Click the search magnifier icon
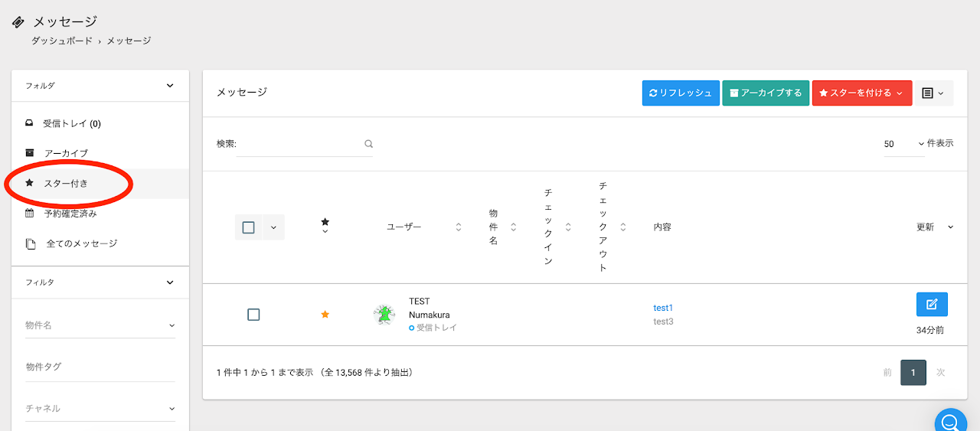980x431 pixels. click(x=368, y=144)
